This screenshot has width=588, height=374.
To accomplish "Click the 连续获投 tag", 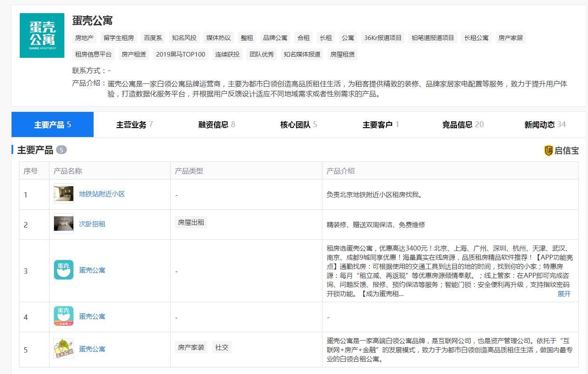I will [227, 54].
